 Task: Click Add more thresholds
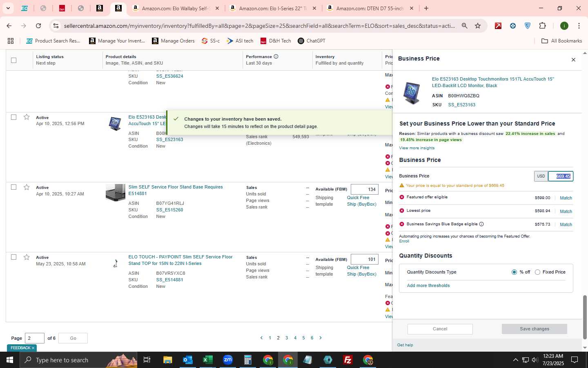click(x=428, y=285)
